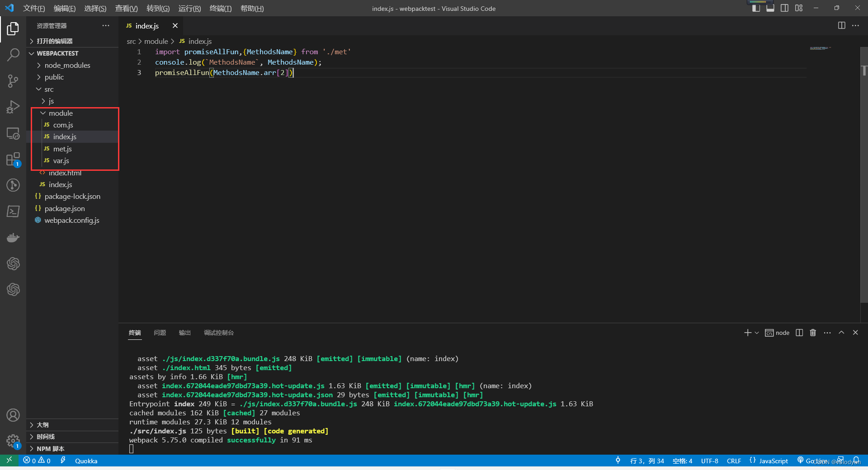Open the Search view in the activity bar
This screenshot has width=868, height=470.
13,55
